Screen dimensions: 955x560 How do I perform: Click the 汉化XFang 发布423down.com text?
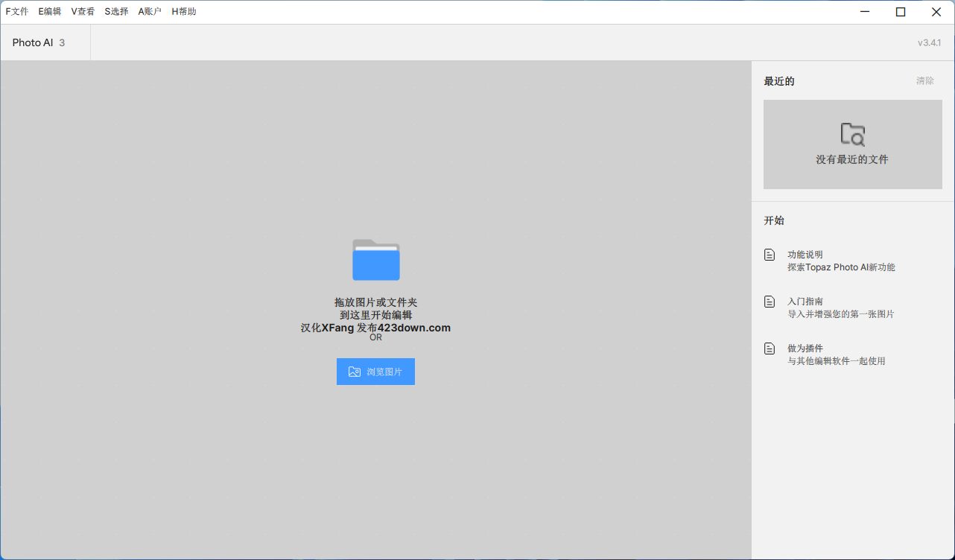click(x=375, y=328)
